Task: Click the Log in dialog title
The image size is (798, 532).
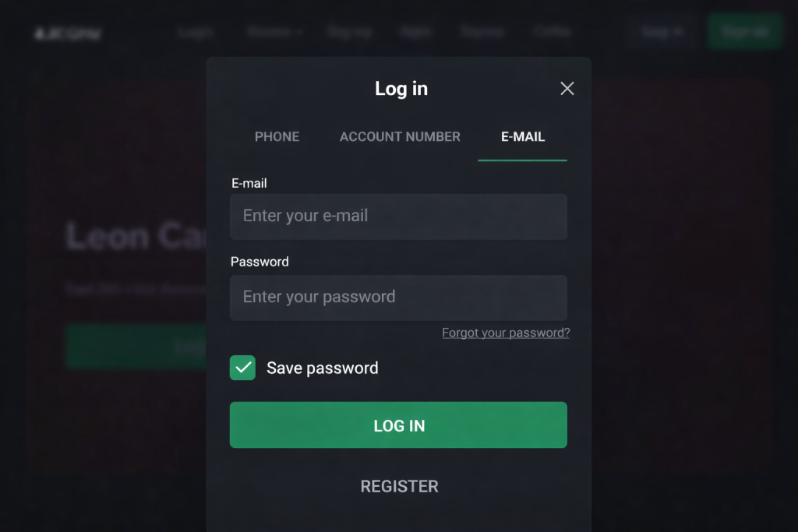Action: 401,89
